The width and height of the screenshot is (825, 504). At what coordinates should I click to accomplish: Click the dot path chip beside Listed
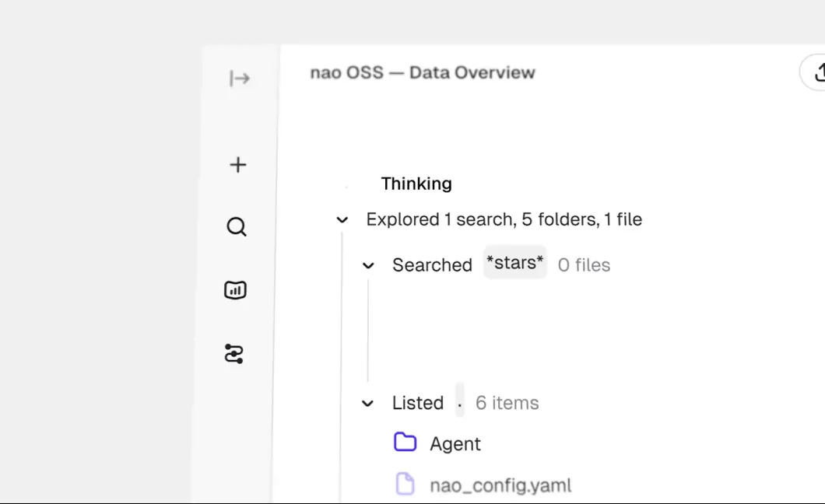(460, 401)
